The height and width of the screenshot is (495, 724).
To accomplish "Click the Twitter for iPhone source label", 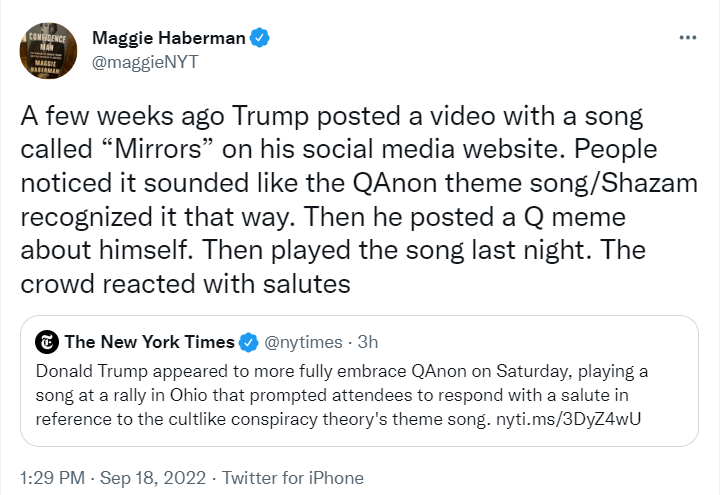I will pyautogui.click(x=293, y=478).
